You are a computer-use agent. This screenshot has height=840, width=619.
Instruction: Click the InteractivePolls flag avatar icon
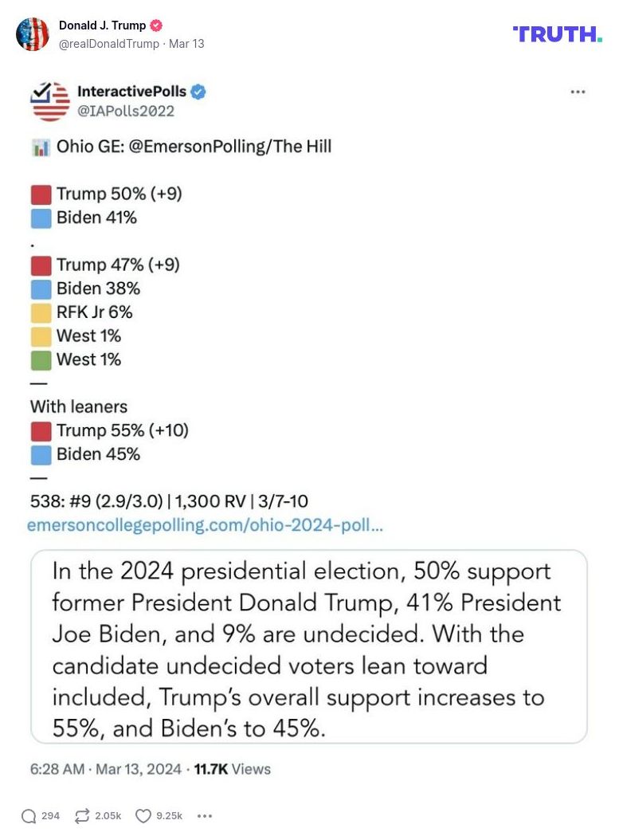[x=50, y=101]
